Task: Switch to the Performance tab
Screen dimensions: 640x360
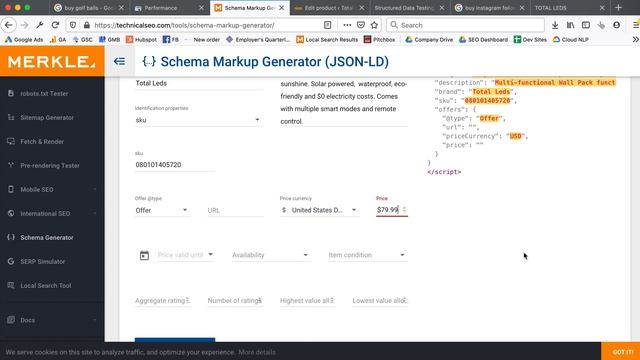Action: [169, 8]
